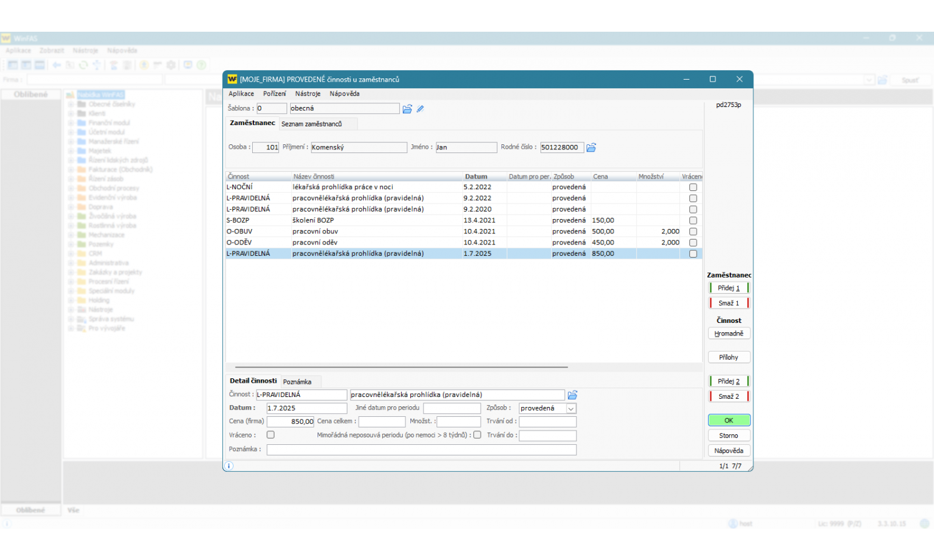934x560 pixels.
Task: Click yellow circle upload icon in main toolbar
Action: 144,65
